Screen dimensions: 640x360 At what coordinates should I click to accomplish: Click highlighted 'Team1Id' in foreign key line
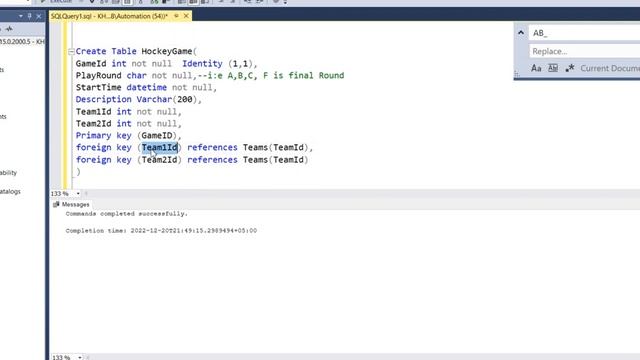[x=160, y=147]
